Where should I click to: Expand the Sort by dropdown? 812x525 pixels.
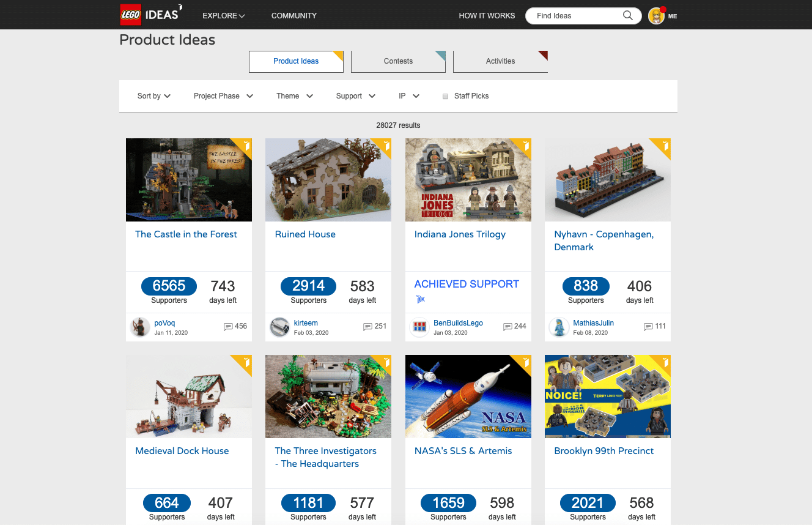coord(154,96)
